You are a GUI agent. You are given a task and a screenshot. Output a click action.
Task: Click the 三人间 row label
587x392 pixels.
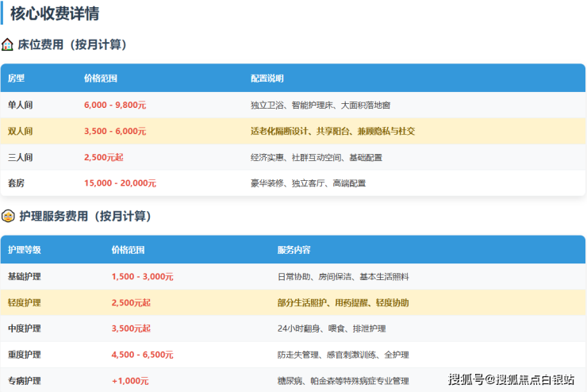[21, 157]
